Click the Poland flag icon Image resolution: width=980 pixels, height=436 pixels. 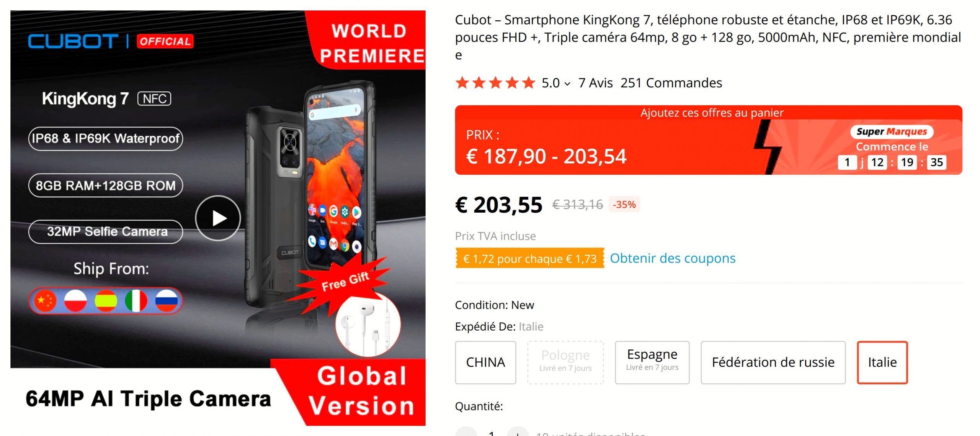75,301
